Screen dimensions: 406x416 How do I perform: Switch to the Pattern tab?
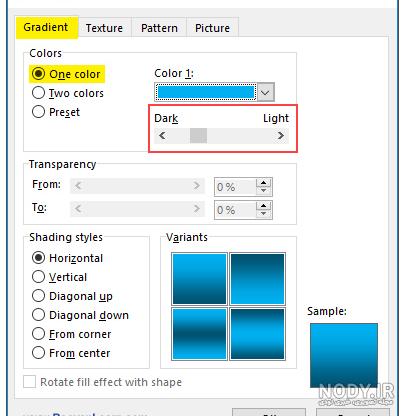tap(159, 28)
